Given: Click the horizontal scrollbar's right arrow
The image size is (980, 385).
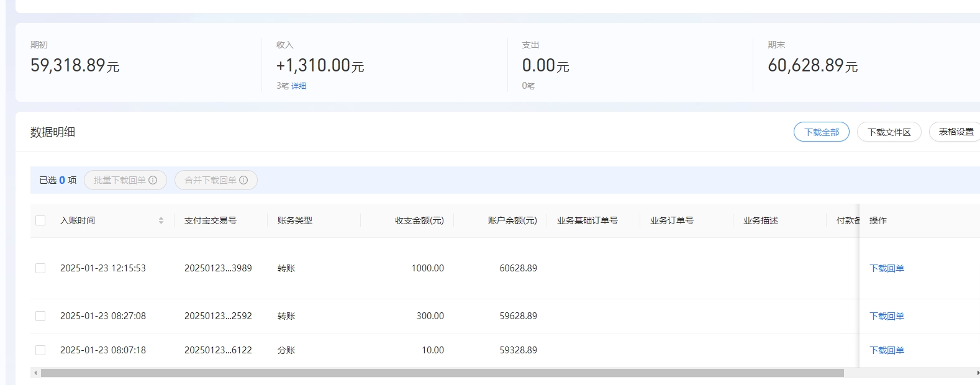Looking at the screenshot, I should tap(978, 373).
